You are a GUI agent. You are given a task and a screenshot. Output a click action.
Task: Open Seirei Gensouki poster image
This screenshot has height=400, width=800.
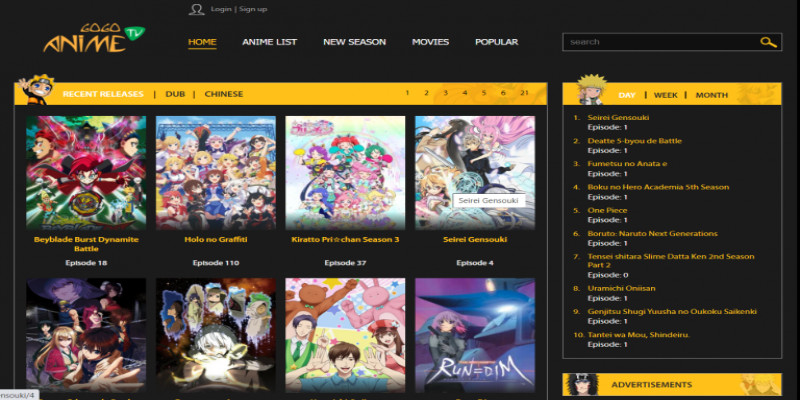(475, 172)
